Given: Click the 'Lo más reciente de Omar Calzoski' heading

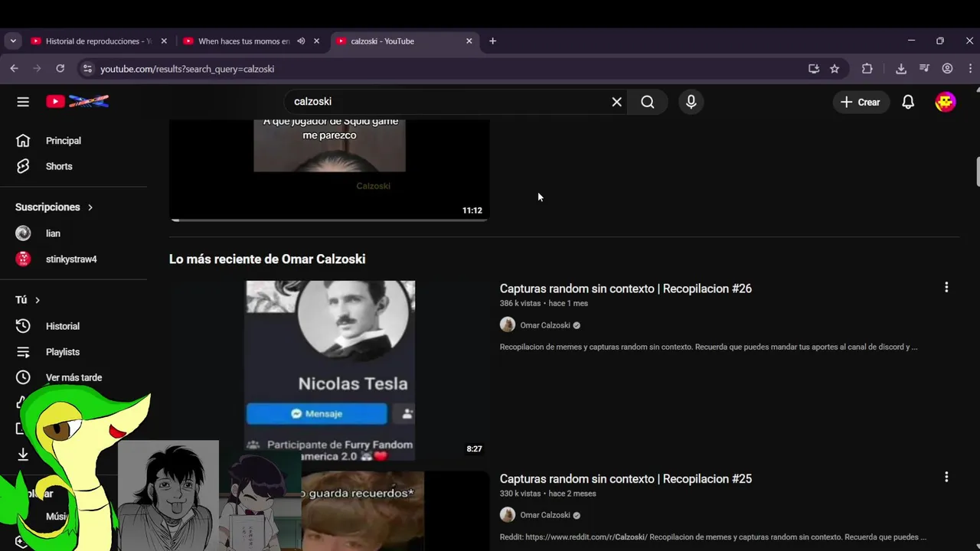Looking at the screenshot, I should pyautogui.click(x=267, y=259).
